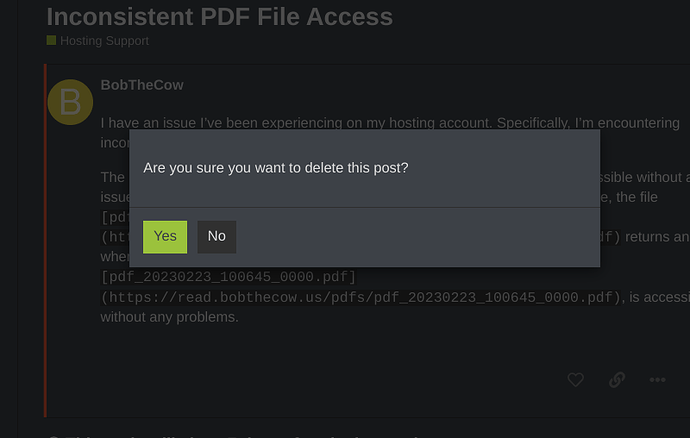This screenshot has height=438, width=690.
Task: Open BobTheCow's yellow B avatar
Action: 70,102
